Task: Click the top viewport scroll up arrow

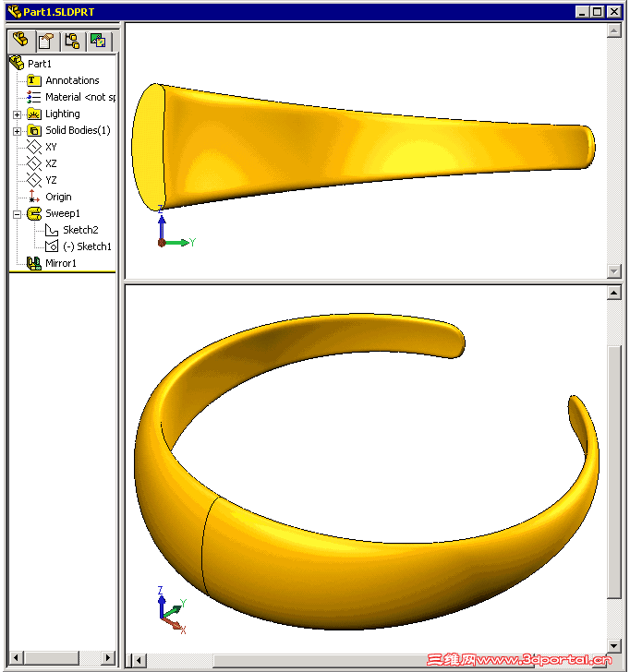Action: click(614, 30)
